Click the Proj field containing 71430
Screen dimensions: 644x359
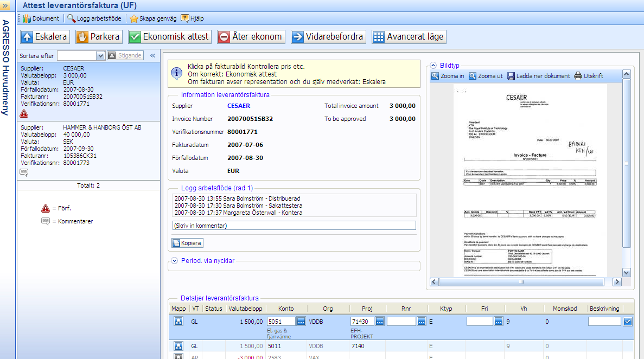click(362, 322)
